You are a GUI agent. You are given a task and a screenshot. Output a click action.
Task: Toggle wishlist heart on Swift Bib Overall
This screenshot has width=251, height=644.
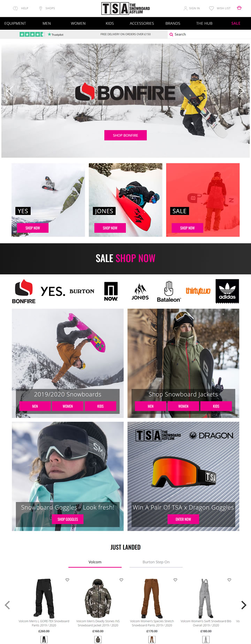(x=229, y=580)
